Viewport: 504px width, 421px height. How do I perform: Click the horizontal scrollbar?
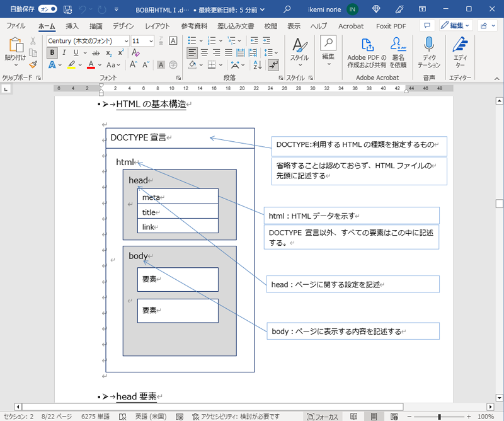[212, 407]
